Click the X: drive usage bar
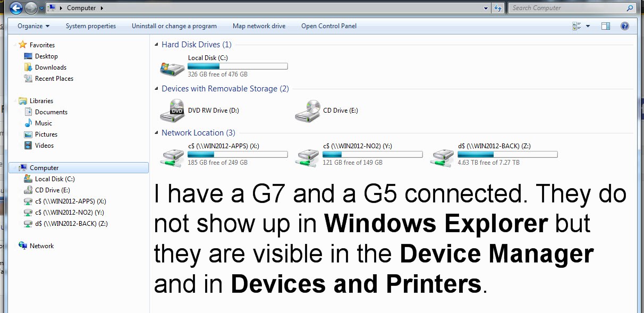This screenshot has height=313, width=644. 238,155
